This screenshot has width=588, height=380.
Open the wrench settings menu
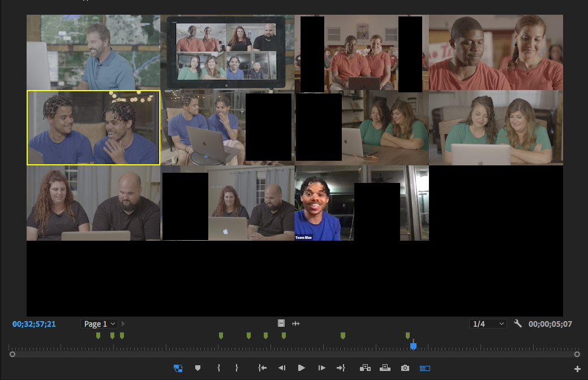click(518, 323)
